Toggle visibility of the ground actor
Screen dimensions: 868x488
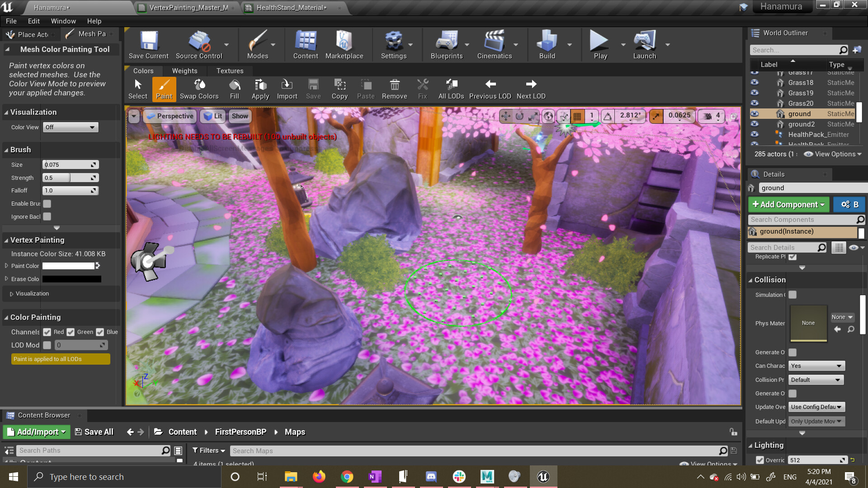coord(755,114)
